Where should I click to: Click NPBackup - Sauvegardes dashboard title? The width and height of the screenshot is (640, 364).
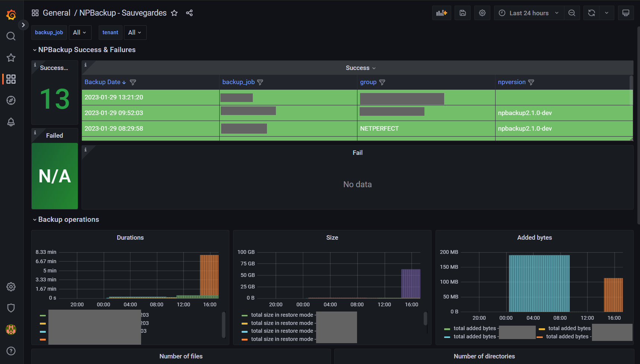123,13
